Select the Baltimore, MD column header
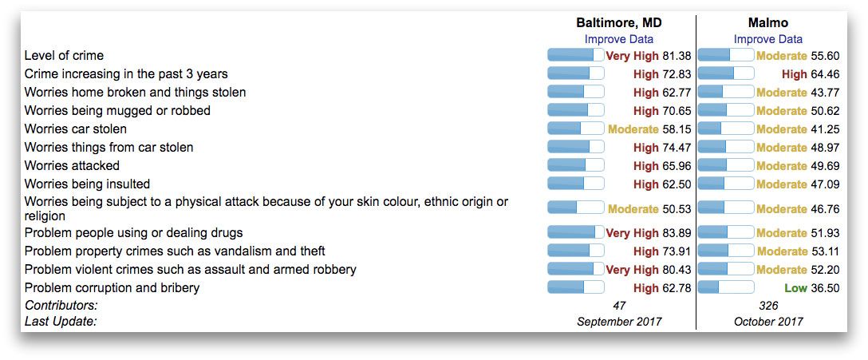868x360 pixels. tap(618, 22)
